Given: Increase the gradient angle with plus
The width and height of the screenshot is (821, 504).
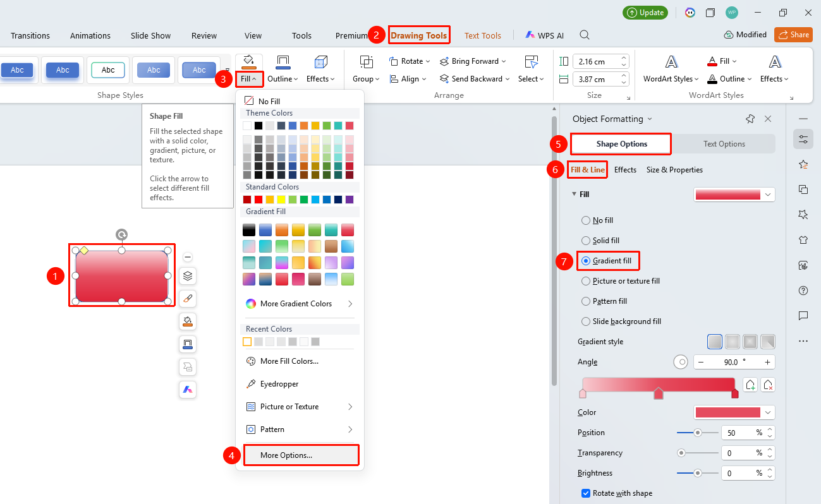Looking at the screenshot, I should point(767,362).
